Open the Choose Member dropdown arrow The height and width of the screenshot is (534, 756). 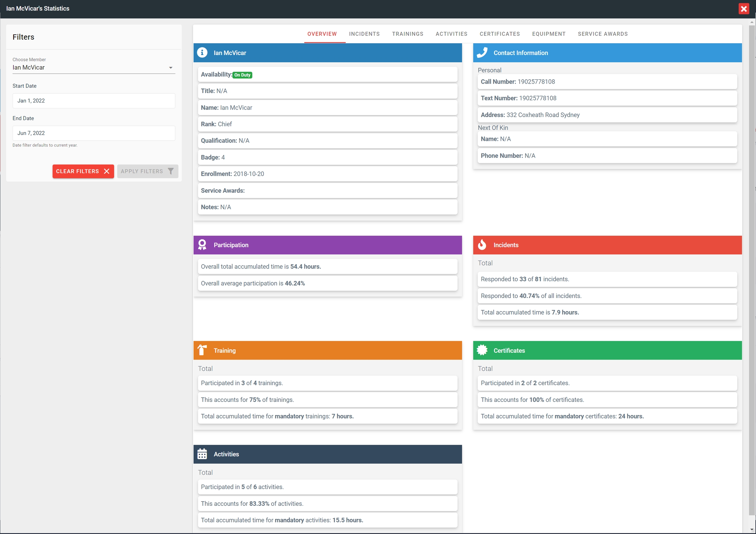click(x=171, y=68)
